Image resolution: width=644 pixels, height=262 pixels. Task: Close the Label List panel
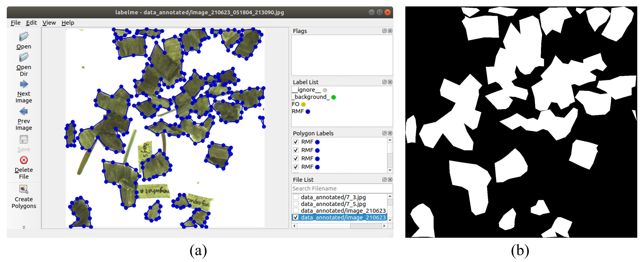point(390,82)
